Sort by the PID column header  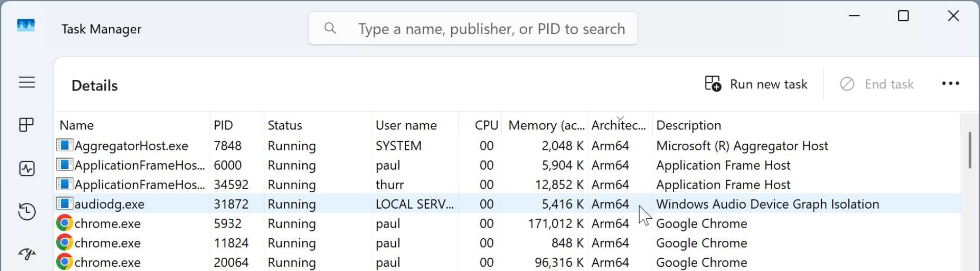tap(224, 125)
